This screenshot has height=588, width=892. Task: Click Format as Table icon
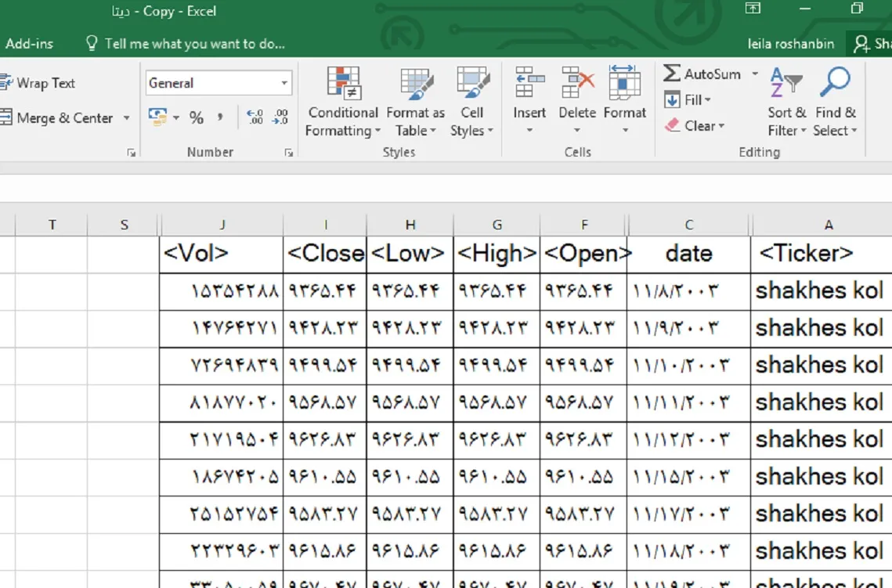pos(415,85)
